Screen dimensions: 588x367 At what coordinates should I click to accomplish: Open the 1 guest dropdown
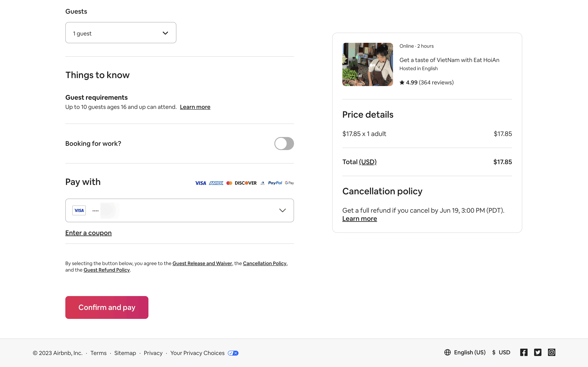click(x=121, y=33)
